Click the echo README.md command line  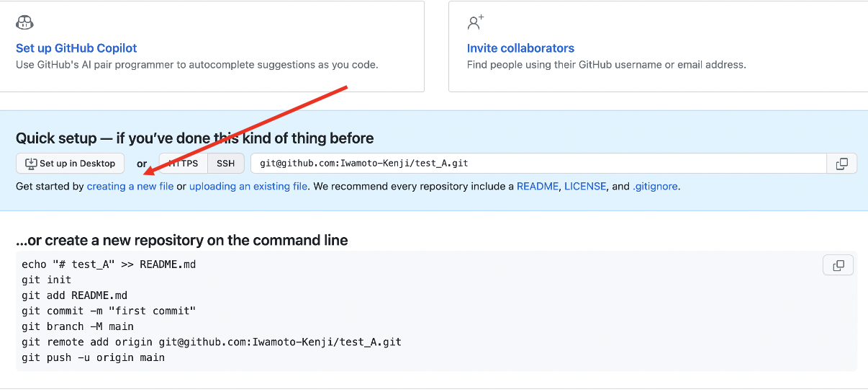click(x=109, y=264)
